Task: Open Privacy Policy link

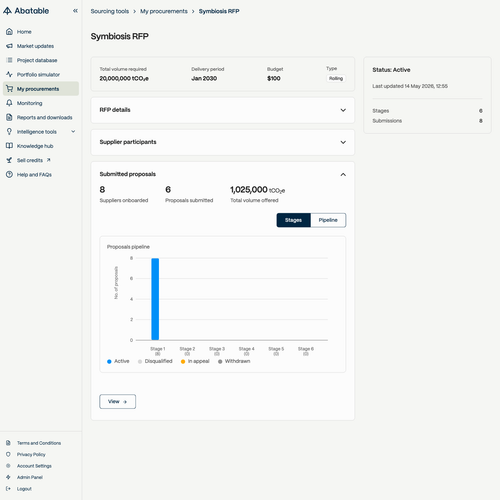Action: (31, 454)
